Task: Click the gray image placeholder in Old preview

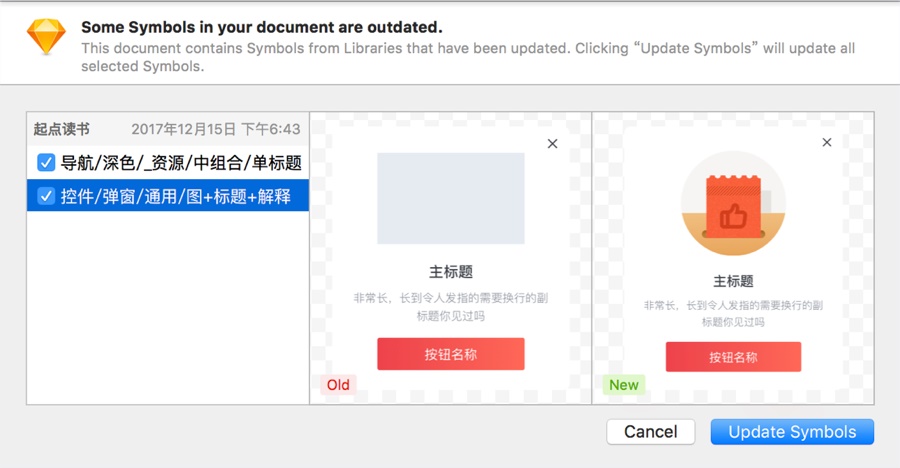Action: click(450, 198)
